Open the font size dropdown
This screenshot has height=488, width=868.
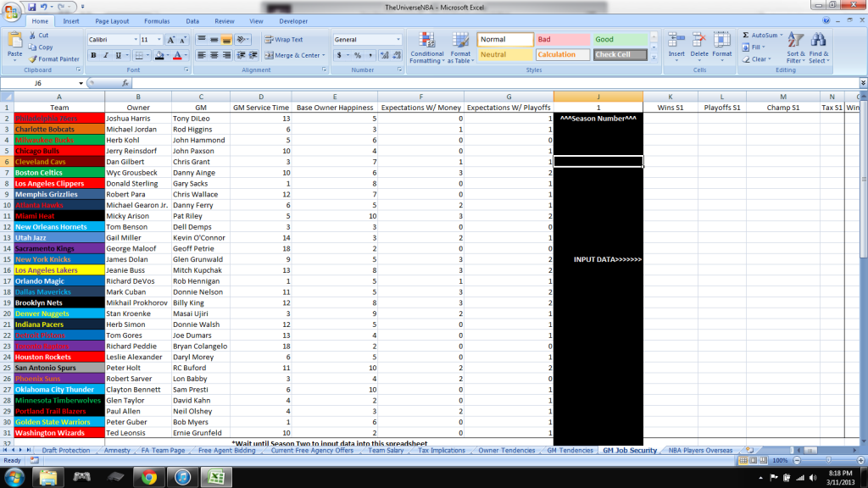coord(159,40)
